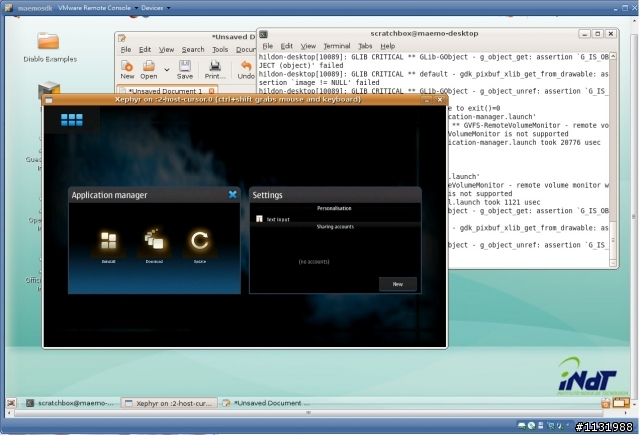Open the Tabs menu in terminal
This screenshot has width=640, height=435.
(365, 46)
